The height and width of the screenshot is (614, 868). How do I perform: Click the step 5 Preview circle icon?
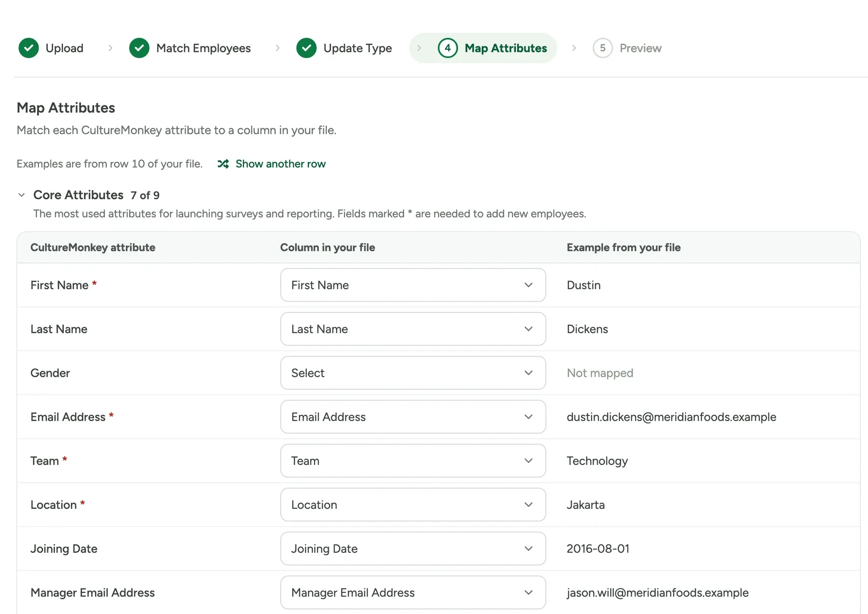coord(603,48)
